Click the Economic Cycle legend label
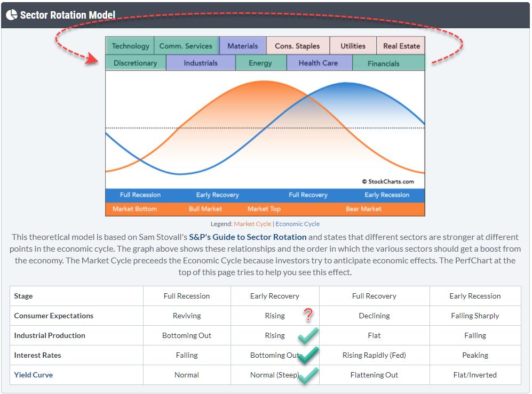The width and height of the screenshot is (532, 394). click(x=297, y=224)
